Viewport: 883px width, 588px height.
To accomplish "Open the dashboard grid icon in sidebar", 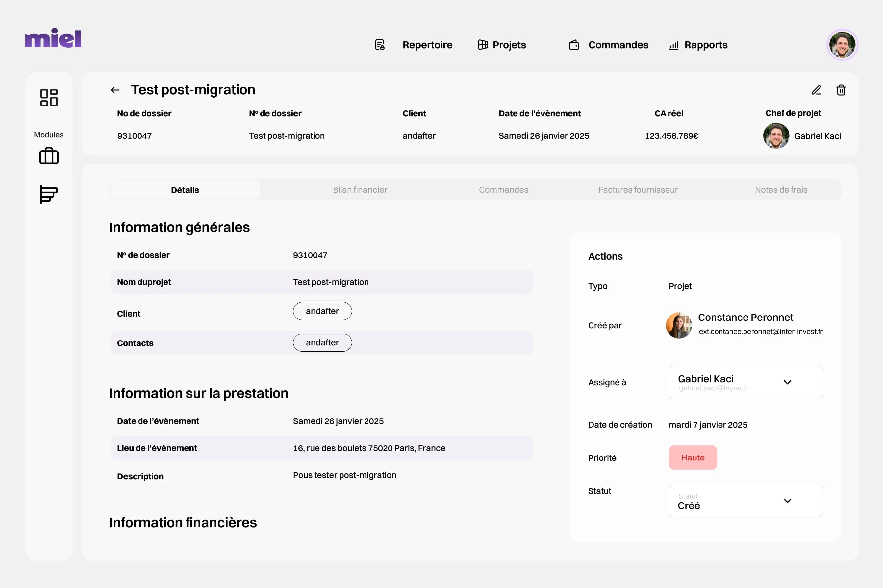I will tap(49, 98).
